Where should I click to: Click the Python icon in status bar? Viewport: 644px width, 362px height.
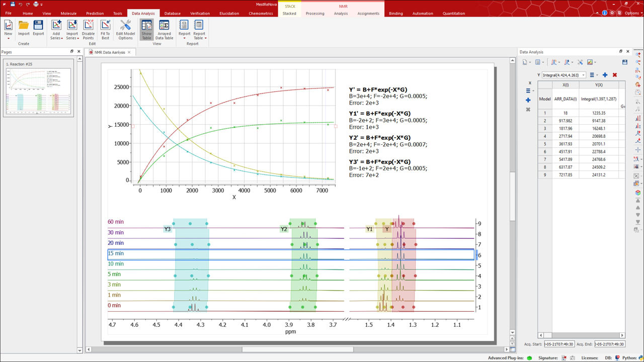pyautogui.click(x=640, y=357)
